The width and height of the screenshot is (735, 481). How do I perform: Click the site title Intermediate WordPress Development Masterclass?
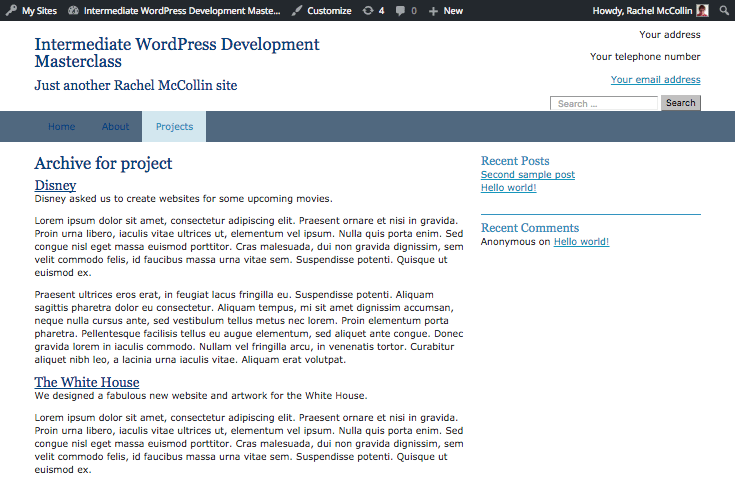[x=177, y=53]
